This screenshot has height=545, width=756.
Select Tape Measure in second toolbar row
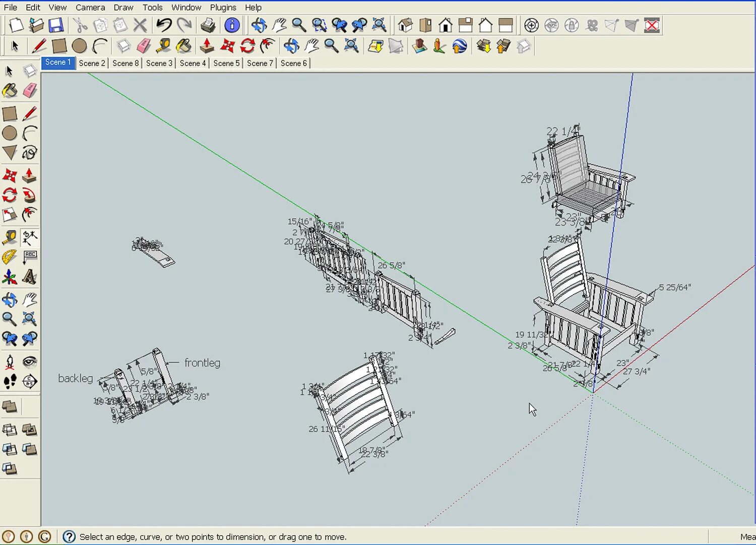(x=164, y=46)
